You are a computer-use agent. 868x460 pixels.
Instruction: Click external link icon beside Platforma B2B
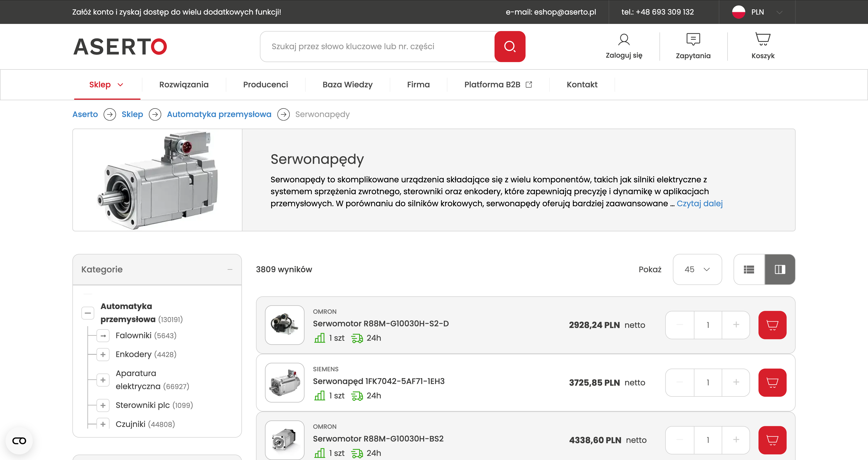[x=529, y=85]
